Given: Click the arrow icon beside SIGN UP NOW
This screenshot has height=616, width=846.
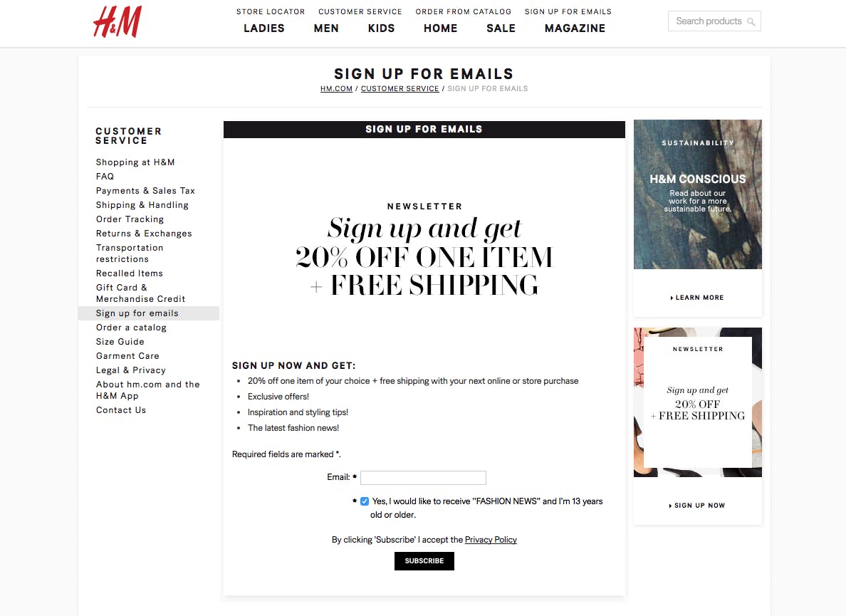Looking at the screenshot, I should click(x=670, y=505).
